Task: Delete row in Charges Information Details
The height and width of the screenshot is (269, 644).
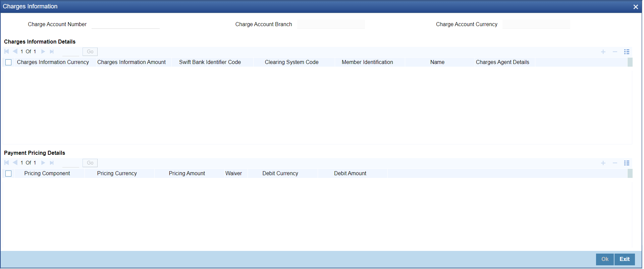Action: (x=615, y=52)
